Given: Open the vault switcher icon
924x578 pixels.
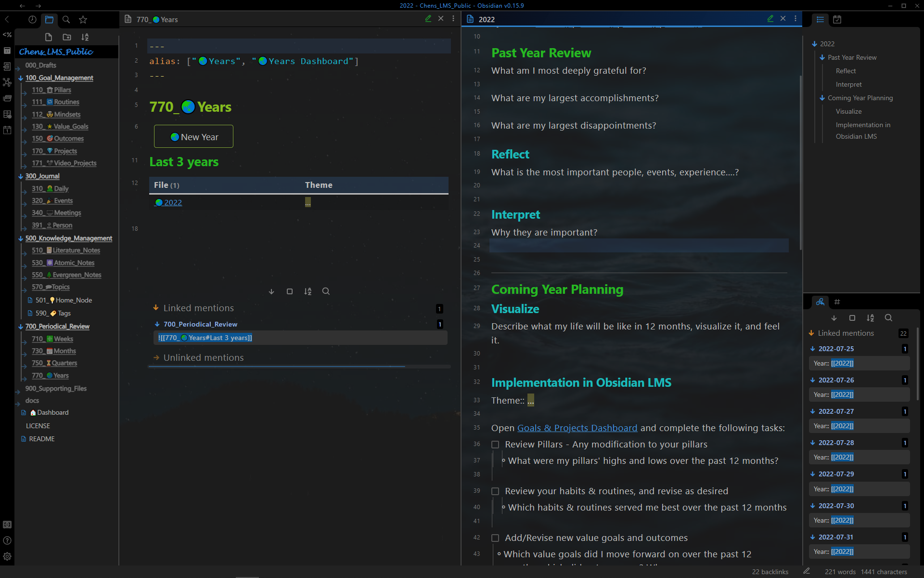Looking at the screenshot, I should [7, 525].
